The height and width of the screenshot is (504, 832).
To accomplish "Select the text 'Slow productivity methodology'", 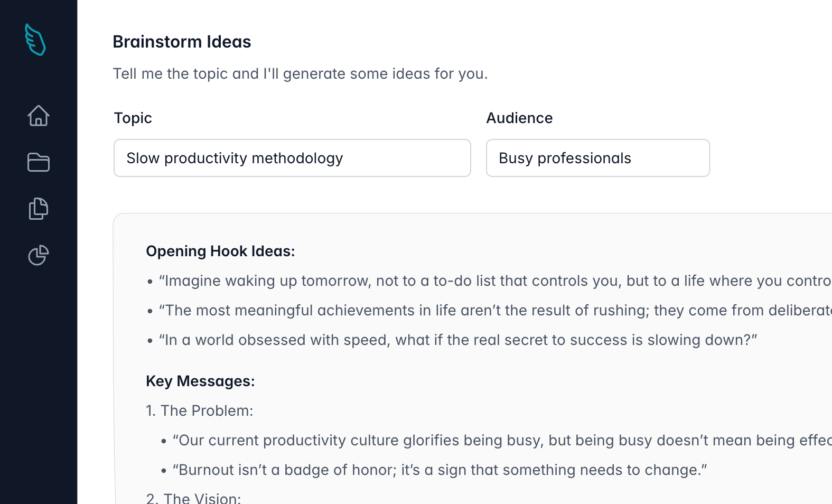I will pos(234,158).
